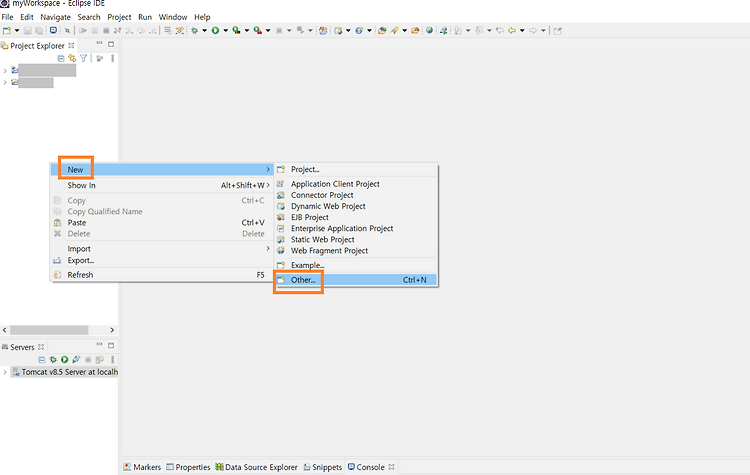The width and height of the screenshot is (750, 475).
Task: Open the Search menu
Action: 89,17
